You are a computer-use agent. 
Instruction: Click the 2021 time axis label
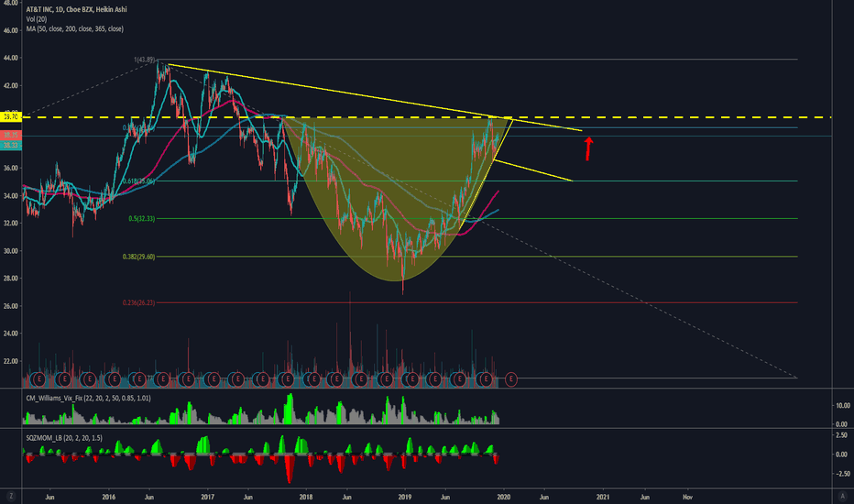603,497
